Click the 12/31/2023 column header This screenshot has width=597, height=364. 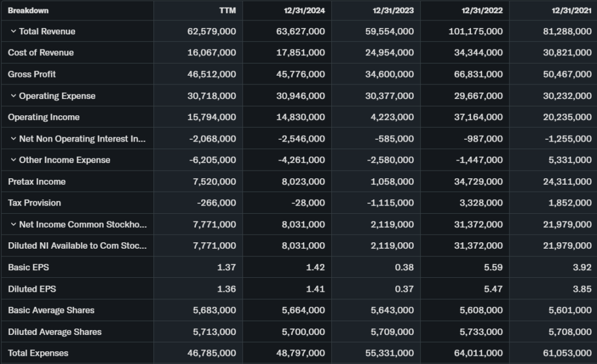[x=395, y=10]
